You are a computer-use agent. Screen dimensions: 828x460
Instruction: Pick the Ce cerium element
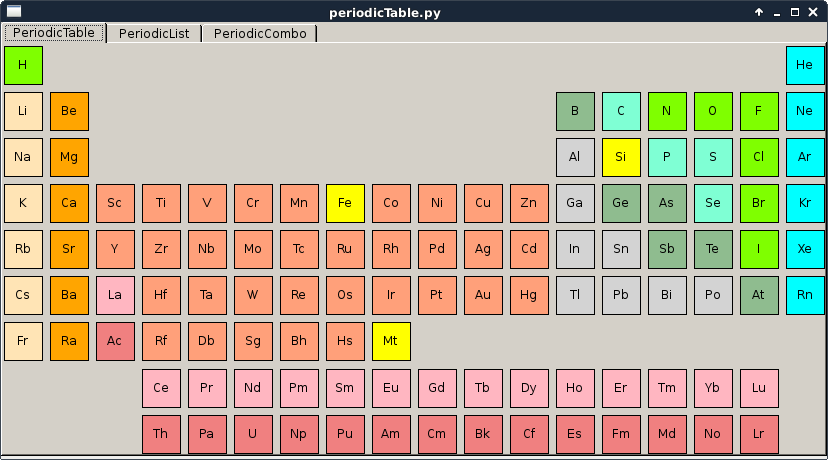(161, 388)
